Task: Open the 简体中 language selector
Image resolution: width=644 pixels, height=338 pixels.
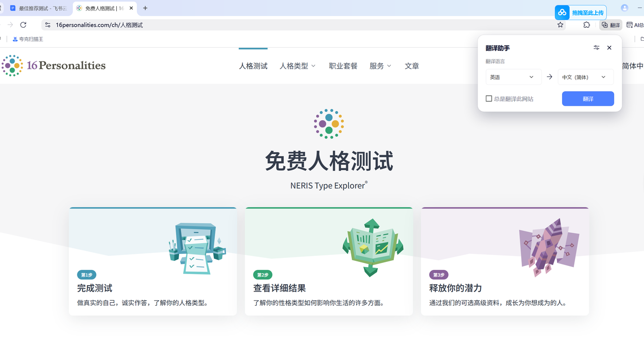Action: point(632,65)
